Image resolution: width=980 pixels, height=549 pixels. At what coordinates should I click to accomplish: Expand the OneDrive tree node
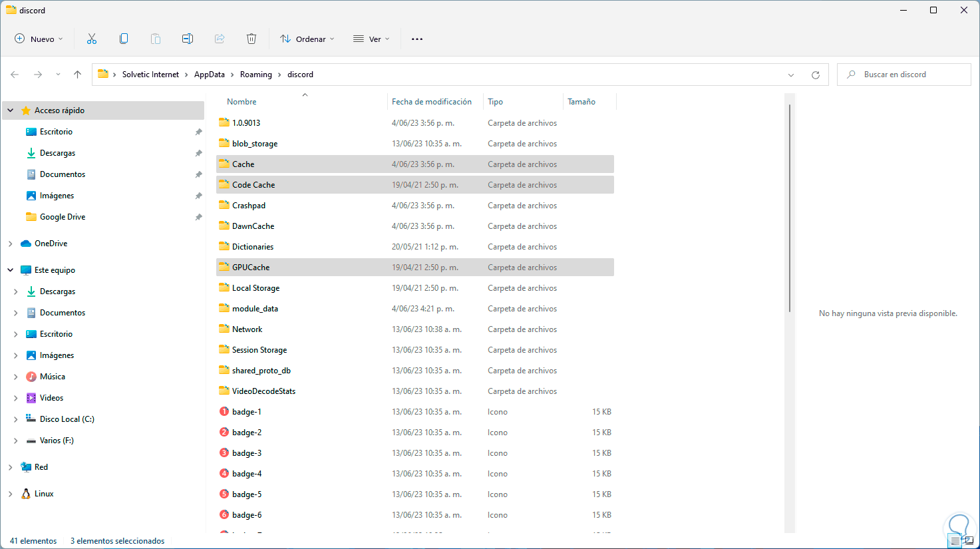pyautogui.click(x=11, y=244)
